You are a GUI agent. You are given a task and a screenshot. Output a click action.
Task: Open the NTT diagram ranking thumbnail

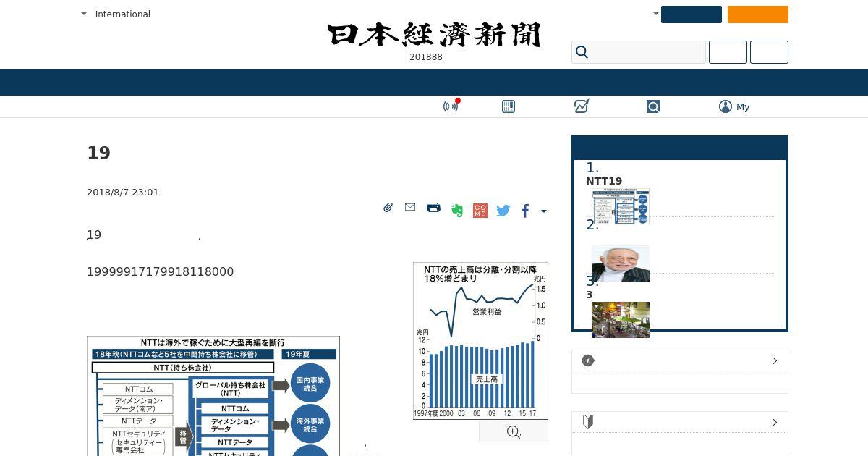(621, 206)
